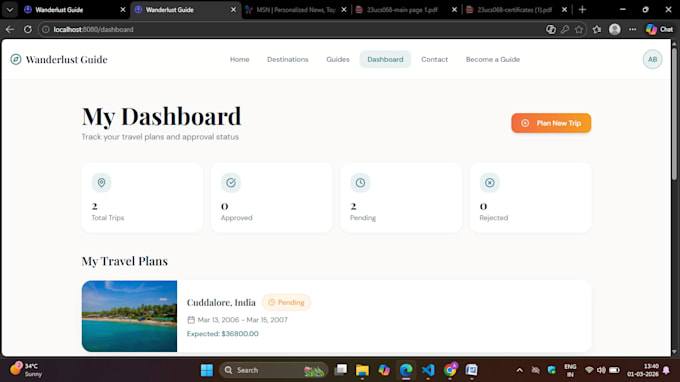Open the Word app on the taskbar
Screen dimensions: 680x382
(x=471, y=370)
